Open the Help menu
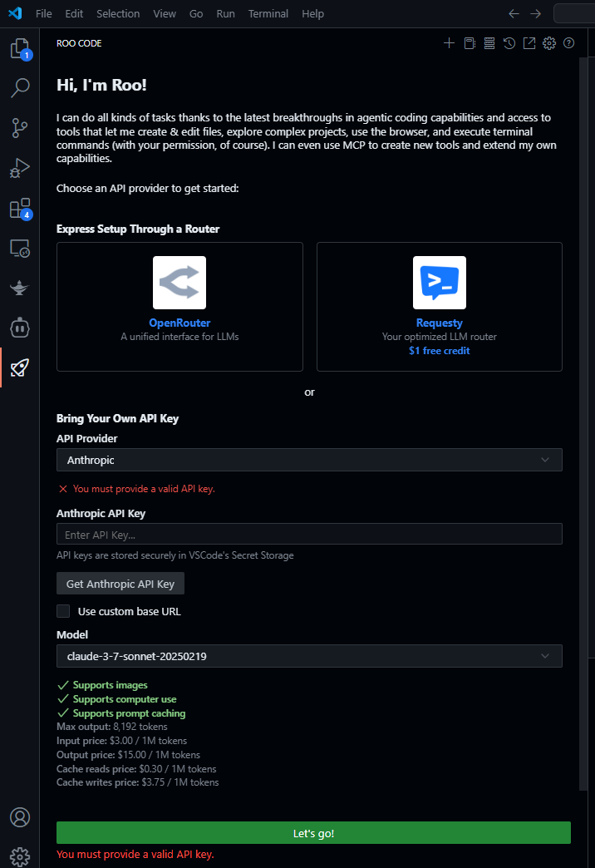Viewport: 595px width, 868px height. [x=312, y=14]
